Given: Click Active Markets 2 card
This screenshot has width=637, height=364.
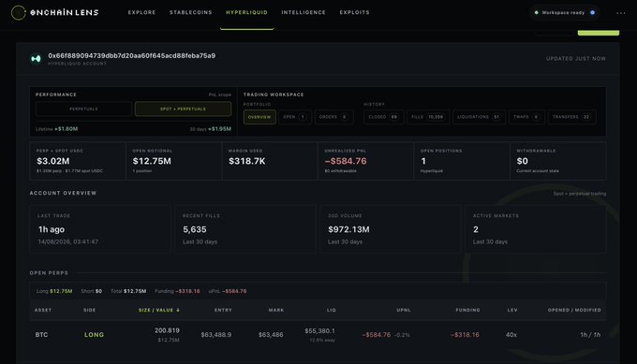Looking at the screenshot, I should click(536, 229).
